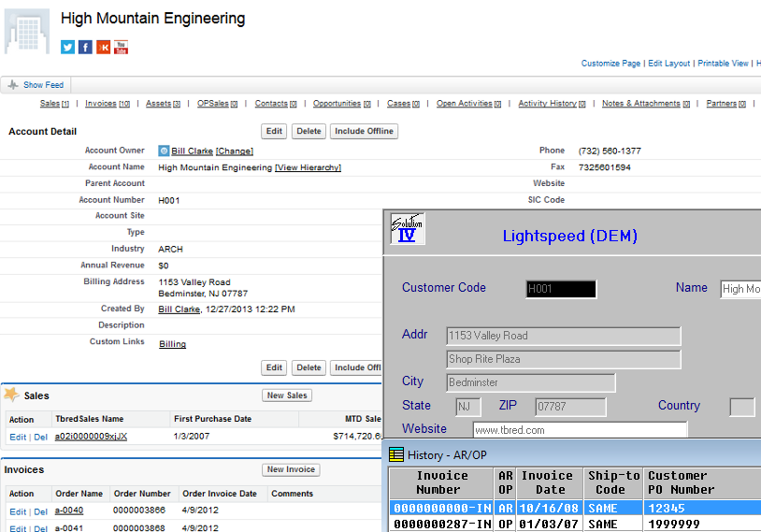Jump to the Invoices related list link
The height and width of the screenshot is (532, 761).
click(101, 104)
